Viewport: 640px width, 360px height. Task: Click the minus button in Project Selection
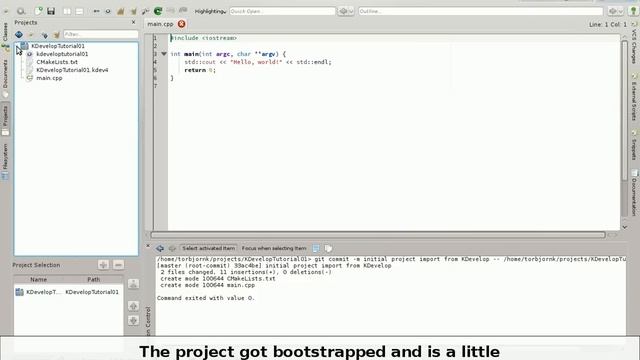(x=118, y=265)
